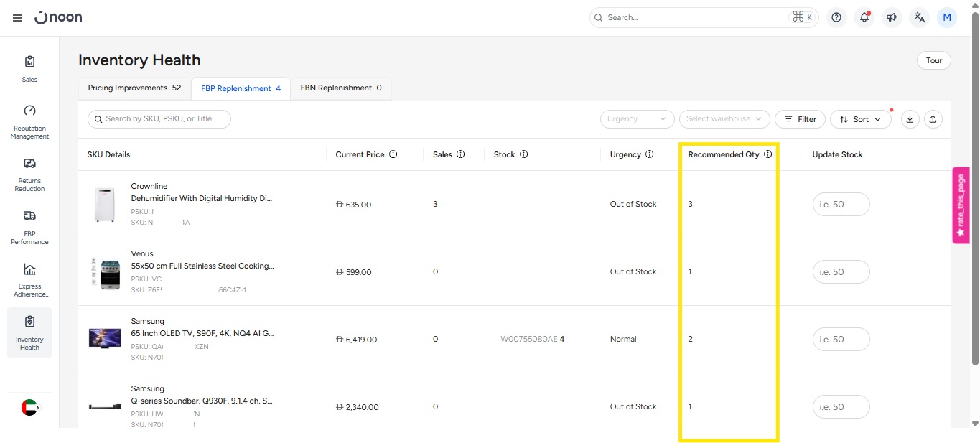Open Sales in the sidebar

(29, 69)
